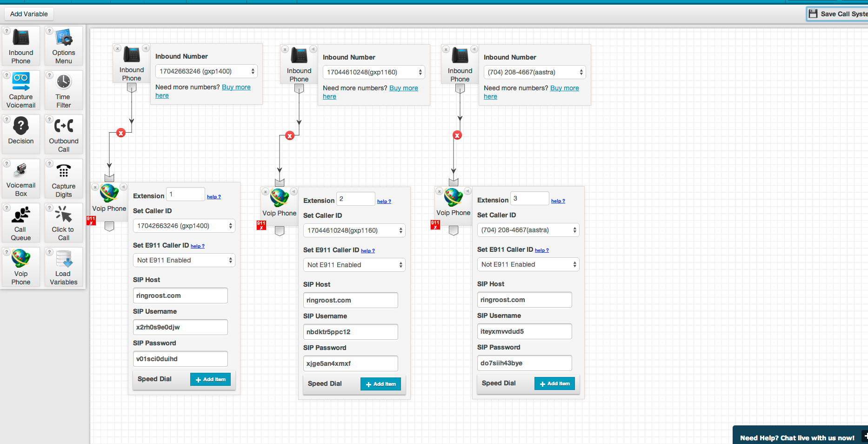
Task: Click SIP Password field xjge5an4xmxf
Action: click(351, 363)
